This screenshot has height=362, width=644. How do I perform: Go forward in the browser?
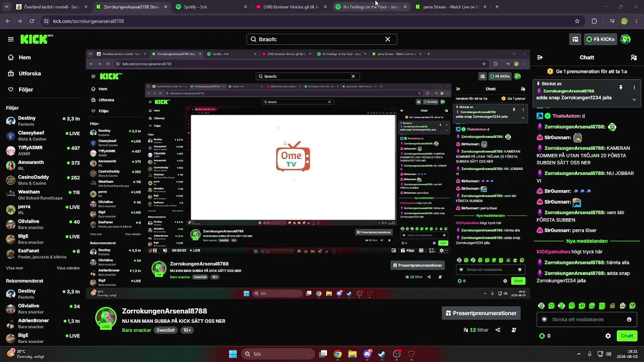click(x=20, y=21)
